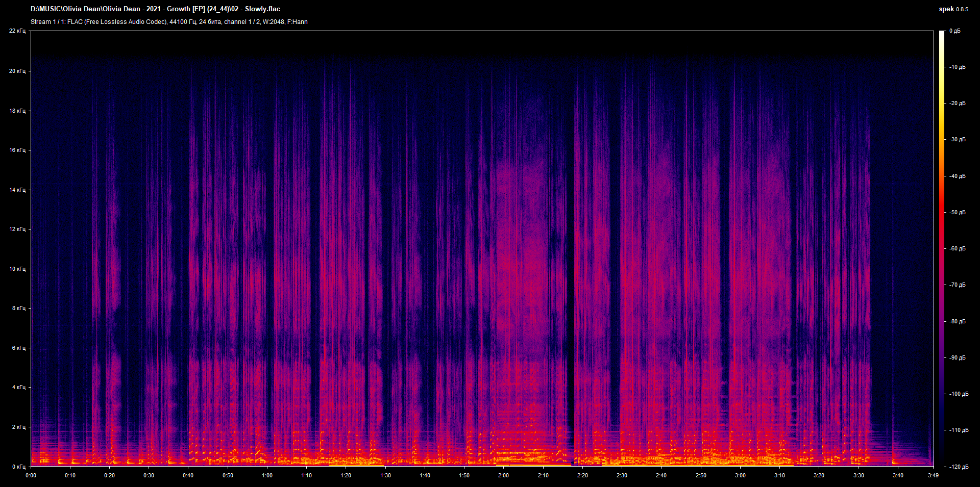Click the file path title ending in Slowly.flac
This screenshot has height=487, width=980.
[155, 9]
